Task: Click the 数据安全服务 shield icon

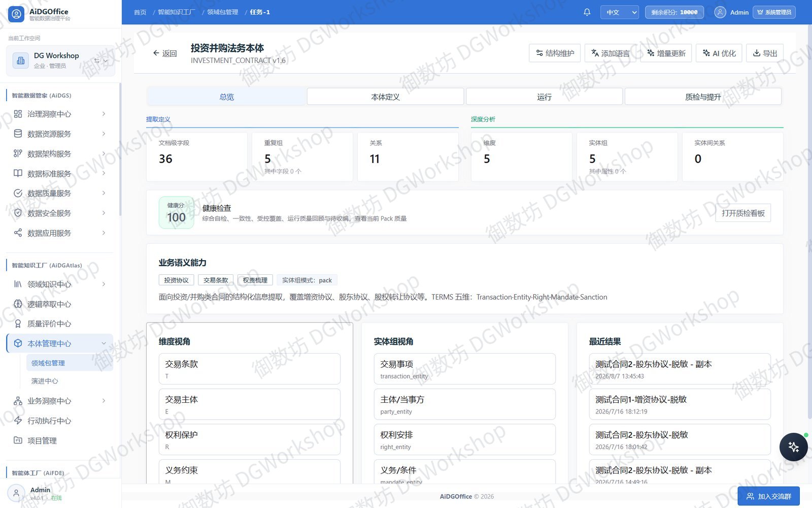Action: click(x=18, y=213)
